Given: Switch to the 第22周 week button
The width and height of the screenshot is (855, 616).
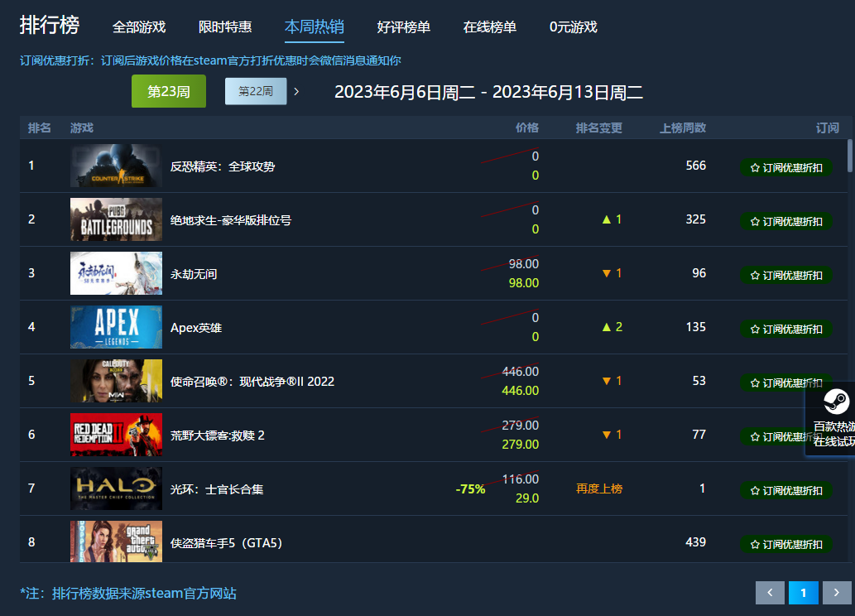Looking at the screenshot, I should click(x=256, y=91).
